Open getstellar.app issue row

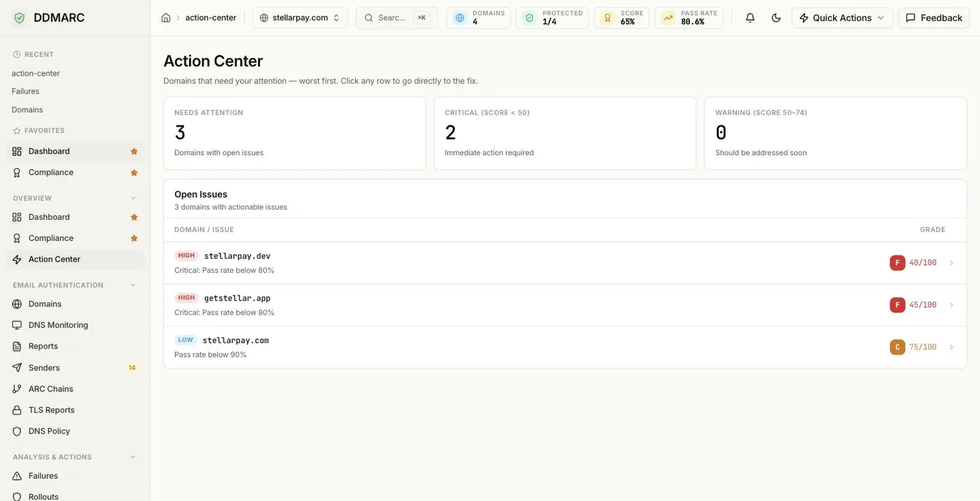pyautogui.click(x=565, y=305)
